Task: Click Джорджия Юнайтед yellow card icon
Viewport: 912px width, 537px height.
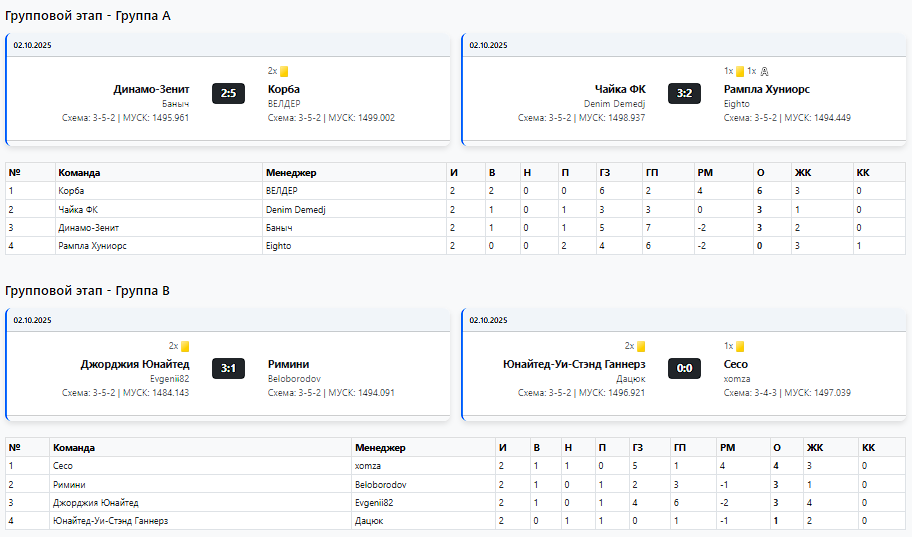Action: pyautogui.click(x=185, y=347)
